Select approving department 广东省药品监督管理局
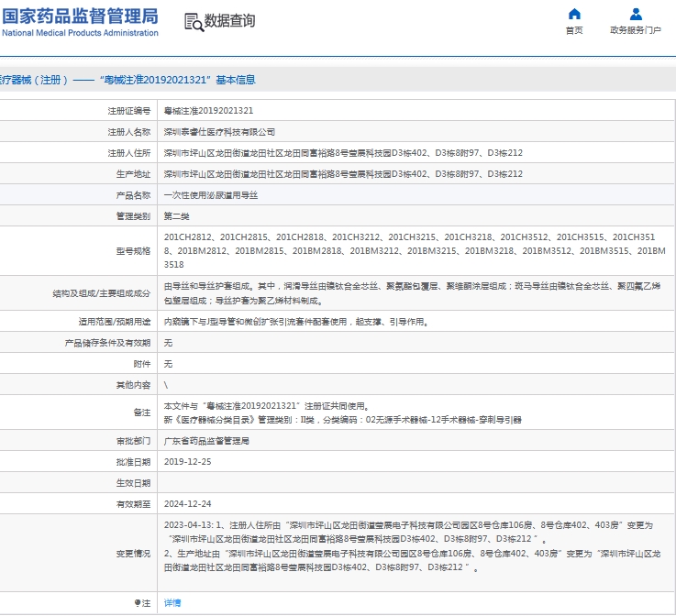 click(206, 441)
